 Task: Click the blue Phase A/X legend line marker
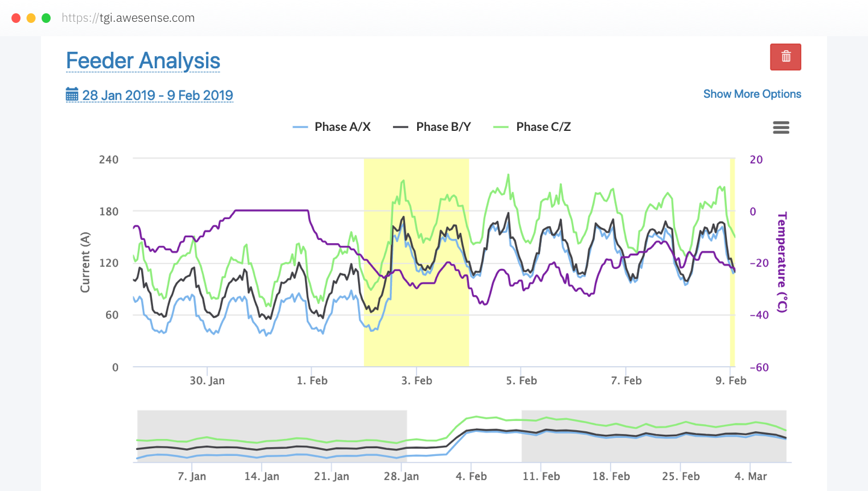(301, 127)
